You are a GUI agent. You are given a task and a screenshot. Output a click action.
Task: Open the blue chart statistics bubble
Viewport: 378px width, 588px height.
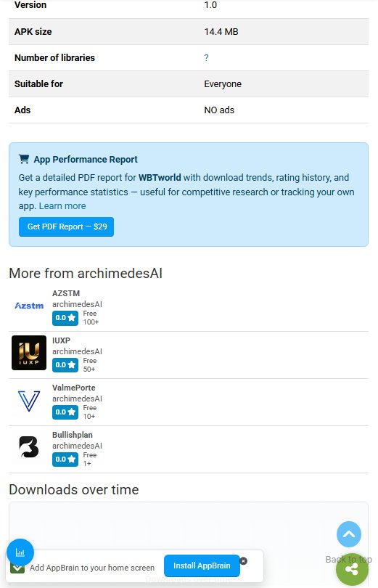pyautogui.click(x=20, y=552)
